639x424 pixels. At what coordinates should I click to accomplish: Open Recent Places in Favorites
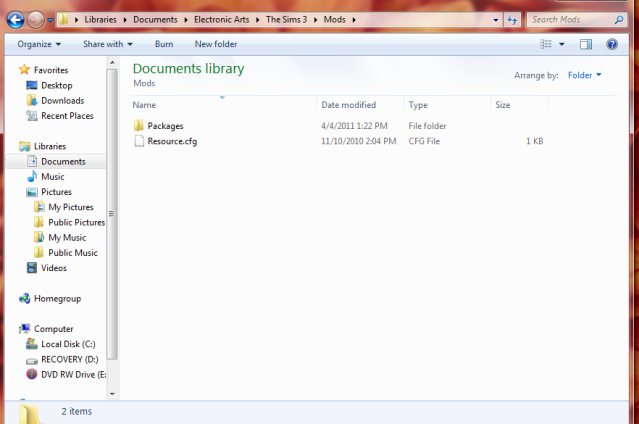[67, 116]
